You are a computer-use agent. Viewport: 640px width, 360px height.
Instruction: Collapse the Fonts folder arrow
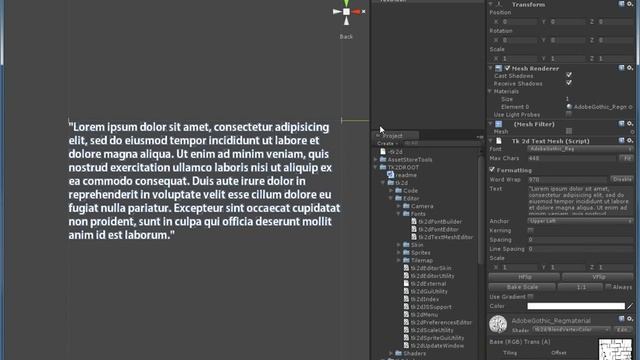point(399,214)
